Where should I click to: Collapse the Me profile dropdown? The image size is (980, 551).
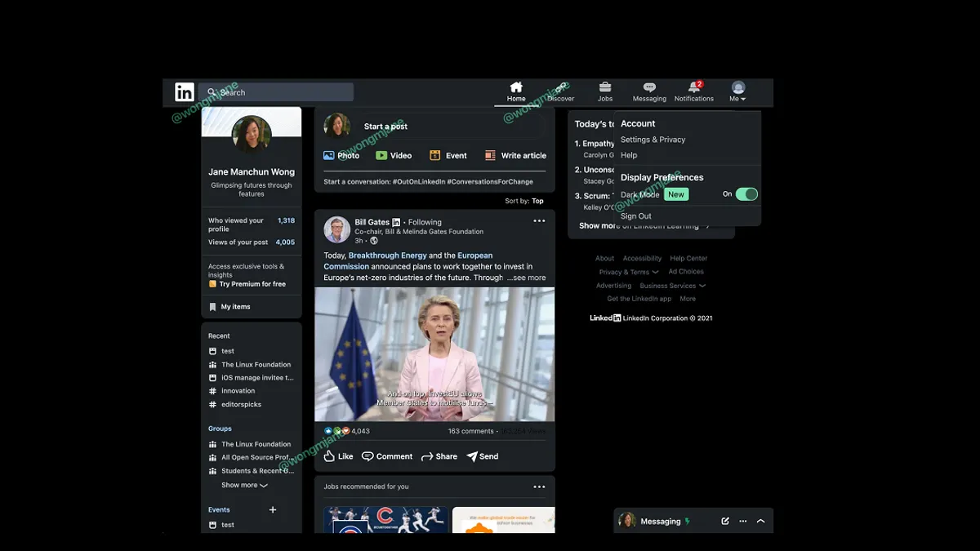pyautogui.click(x=738, y=92)
